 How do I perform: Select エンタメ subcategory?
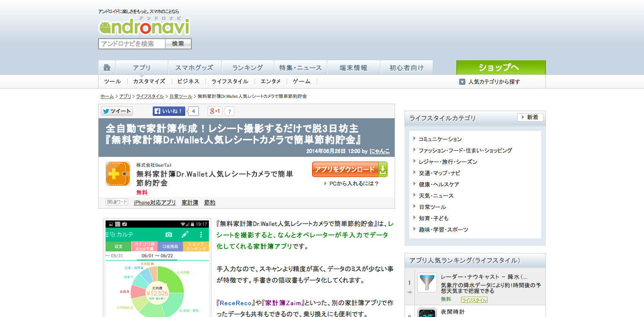(x=271, y=81)
